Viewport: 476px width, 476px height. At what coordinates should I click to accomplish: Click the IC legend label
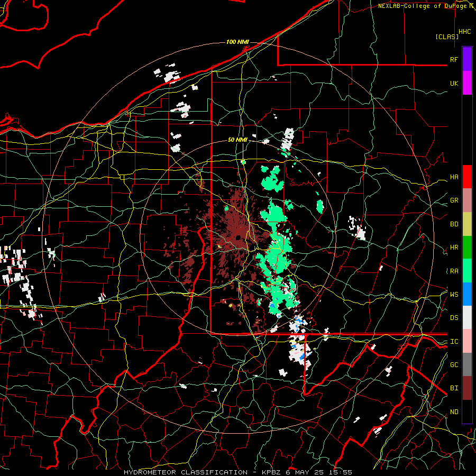coord(454,342)
